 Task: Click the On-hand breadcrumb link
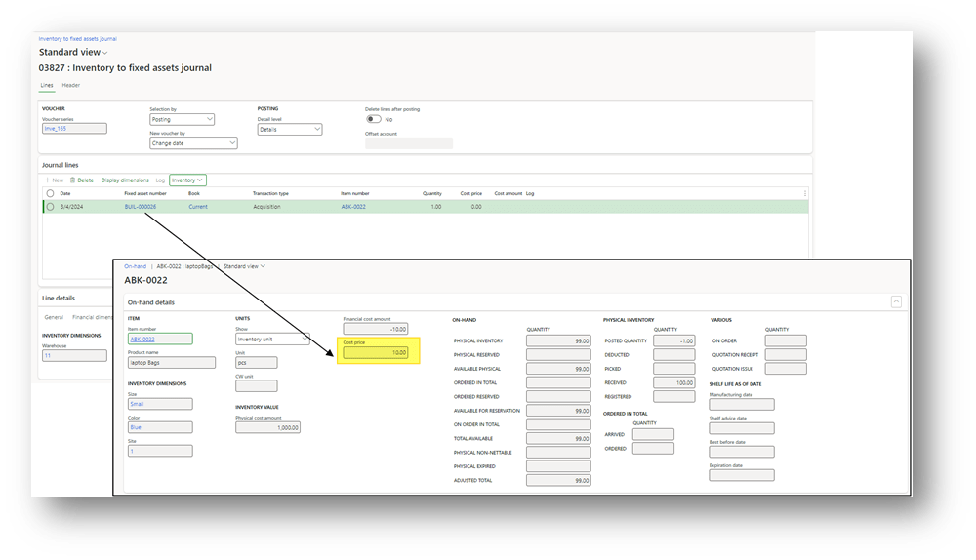coord(135,266)
